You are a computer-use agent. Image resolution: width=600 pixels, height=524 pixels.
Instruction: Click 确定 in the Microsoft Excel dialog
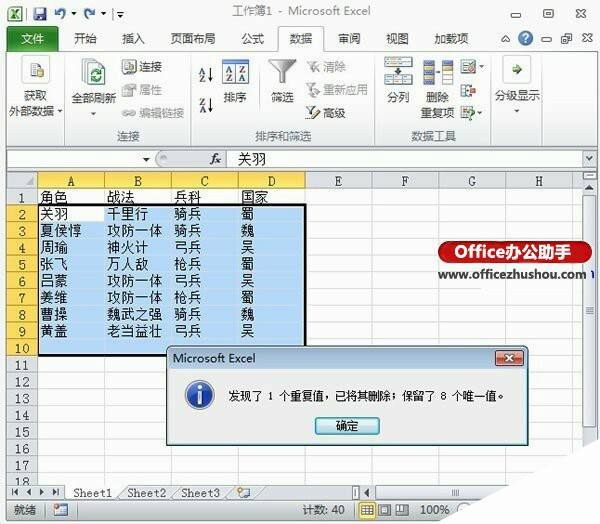347,426
